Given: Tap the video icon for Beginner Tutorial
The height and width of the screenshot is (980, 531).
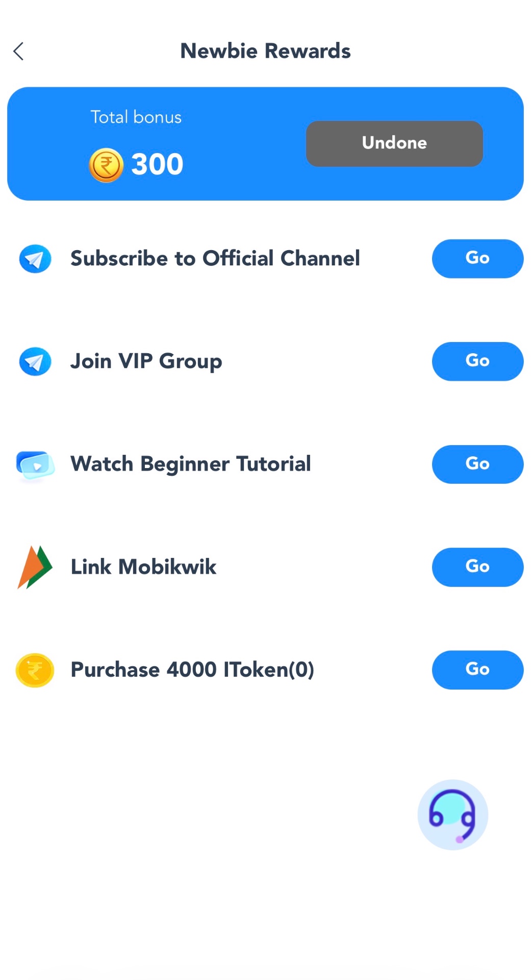Looking at the screenshot, I should [x=35, y=465].
